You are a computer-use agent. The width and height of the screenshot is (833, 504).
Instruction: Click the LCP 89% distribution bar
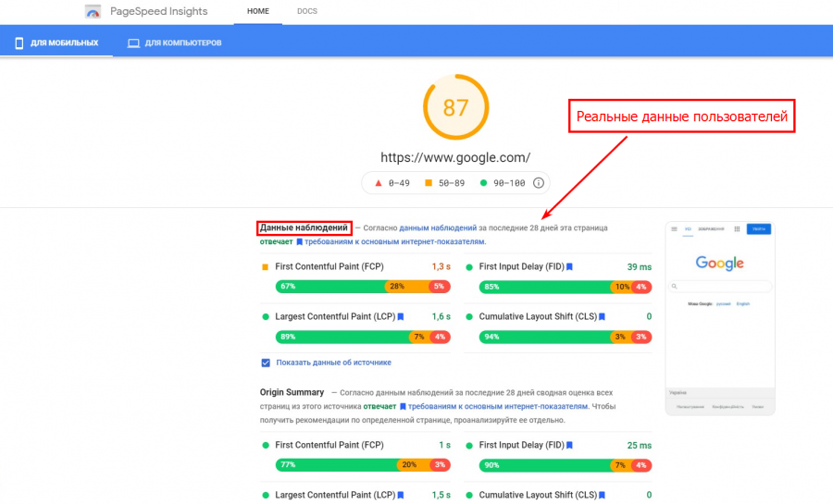[363, 337]
